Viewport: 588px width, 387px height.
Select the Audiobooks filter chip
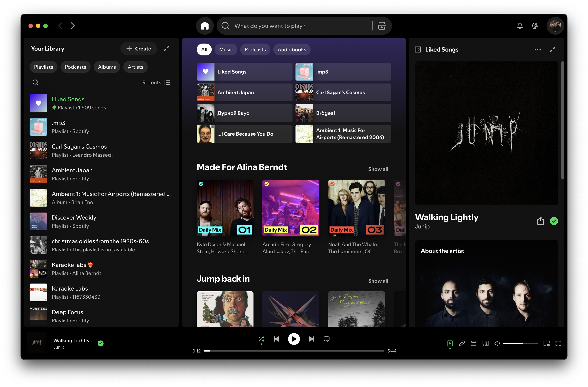pos(291,49)
